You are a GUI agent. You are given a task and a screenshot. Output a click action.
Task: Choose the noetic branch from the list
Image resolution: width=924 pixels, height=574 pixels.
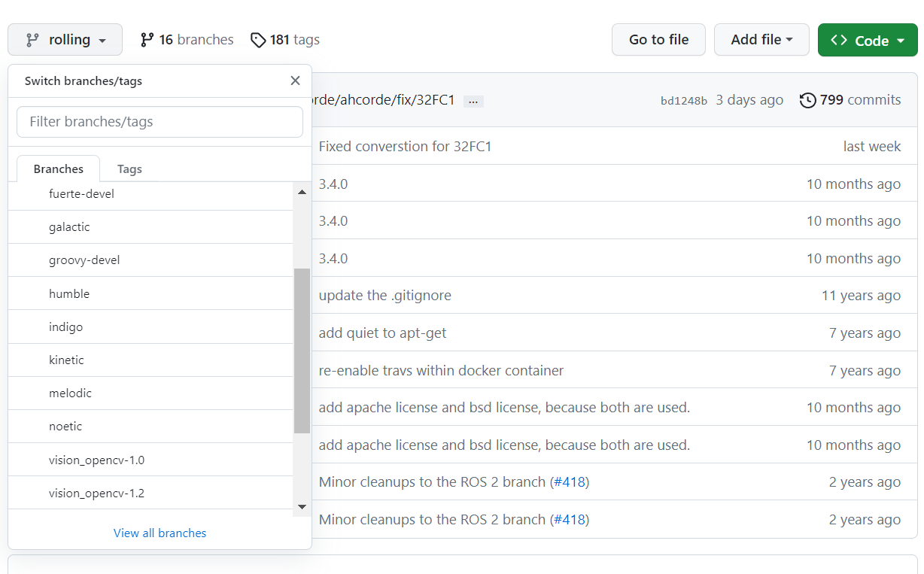pyautogui.click(x=150, y=427)
